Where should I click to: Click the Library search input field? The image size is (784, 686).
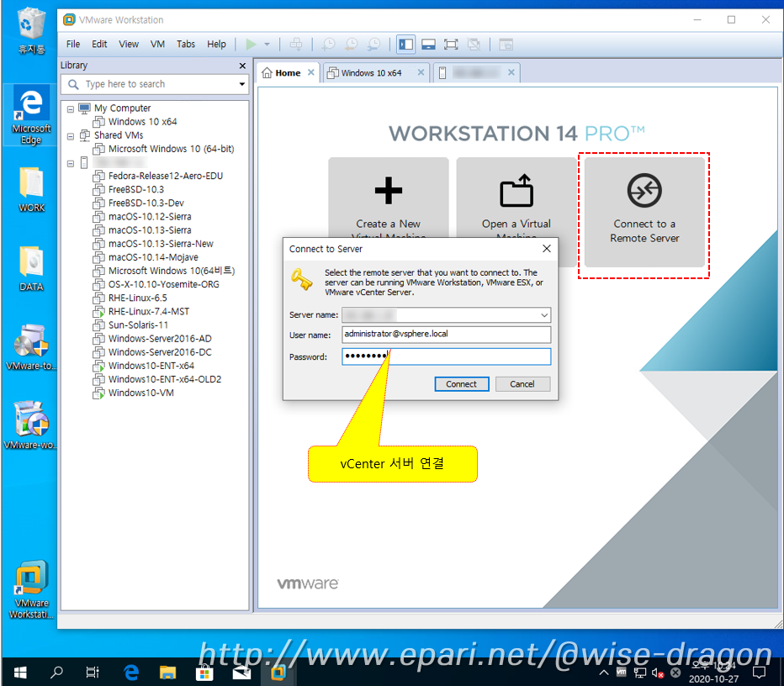[x=155, y=84]
